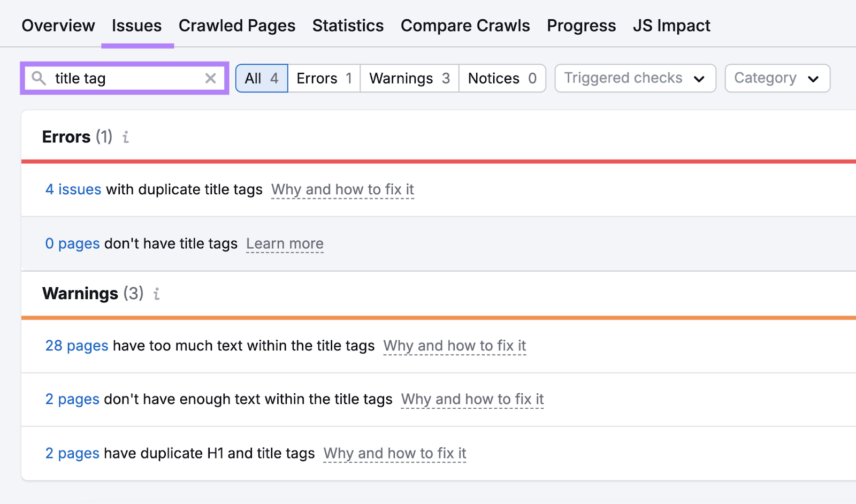Viewport: 856px width, 504px height.
Task: Filter issues to show only Errors
Action: click(x=323, y=78)
